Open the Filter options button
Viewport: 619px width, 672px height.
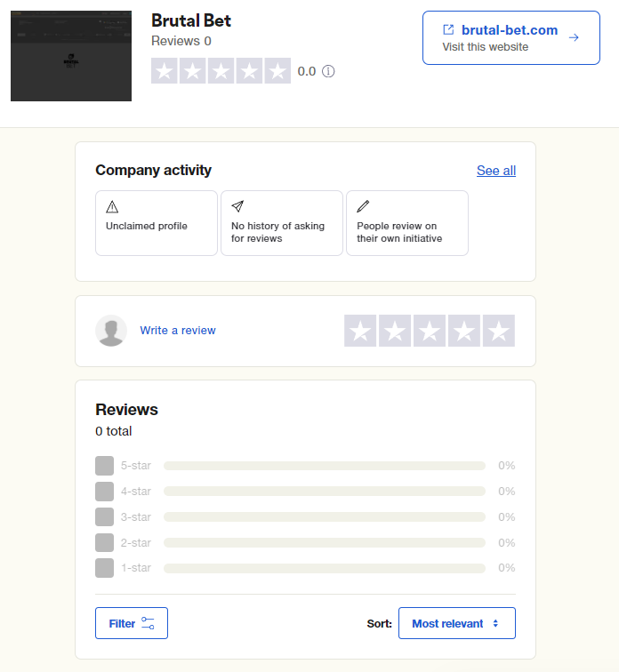click(132, 623)
